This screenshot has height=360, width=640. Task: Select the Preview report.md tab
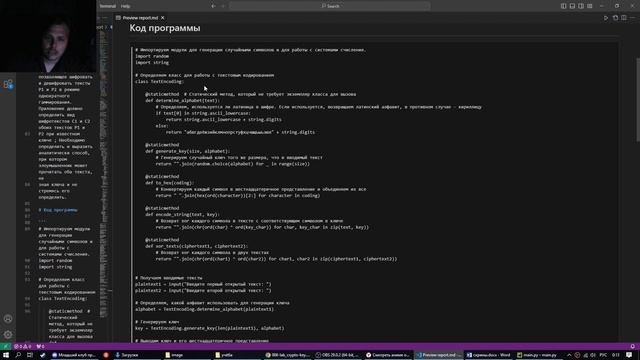[x=140, y=18]
